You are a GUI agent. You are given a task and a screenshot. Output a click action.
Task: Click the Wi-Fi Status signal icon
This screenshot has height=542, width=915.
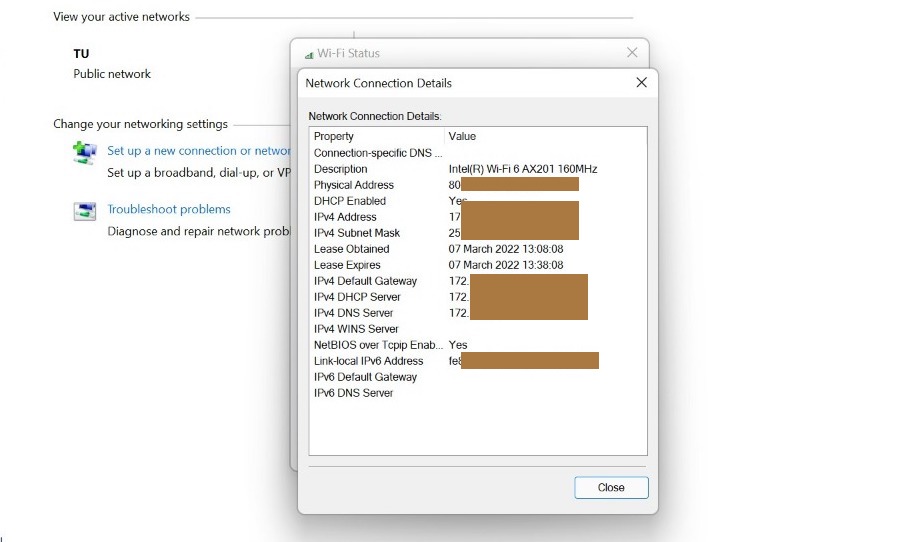tap(309, 54)
